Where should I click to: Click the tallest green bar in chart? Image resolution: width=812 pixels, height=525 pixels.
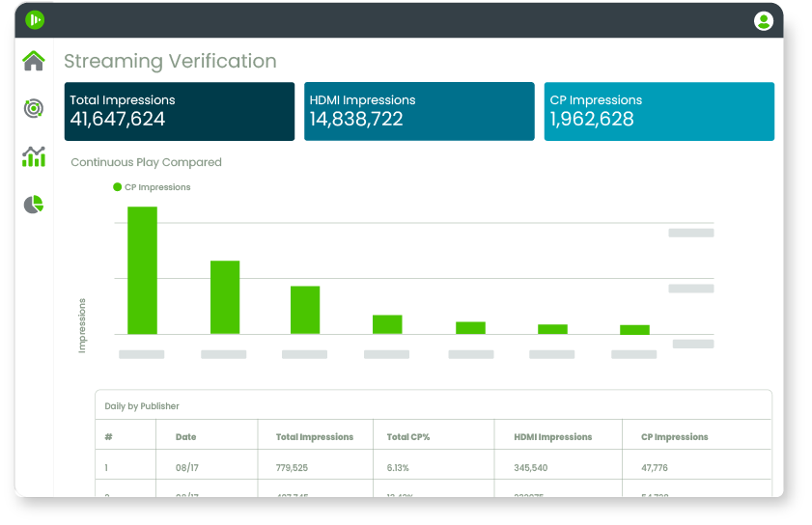point(142,270)
